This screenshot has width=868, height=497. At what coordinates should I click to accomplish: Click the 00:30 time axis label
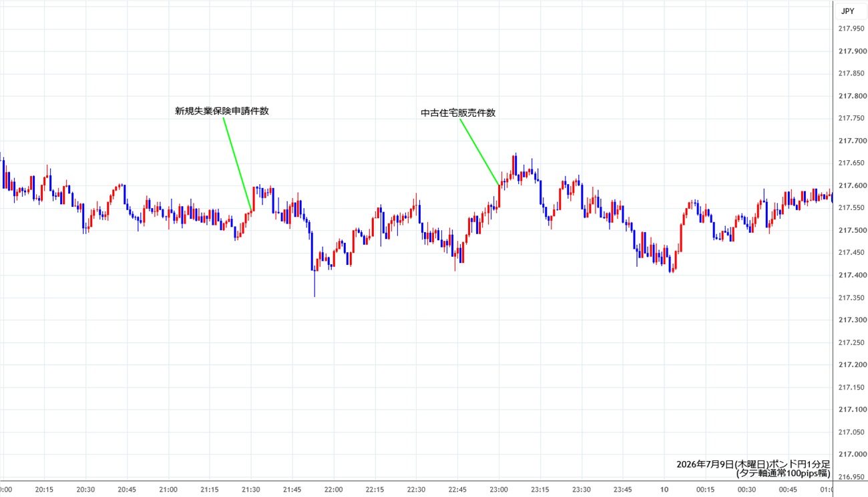click(x=747, y=489)
